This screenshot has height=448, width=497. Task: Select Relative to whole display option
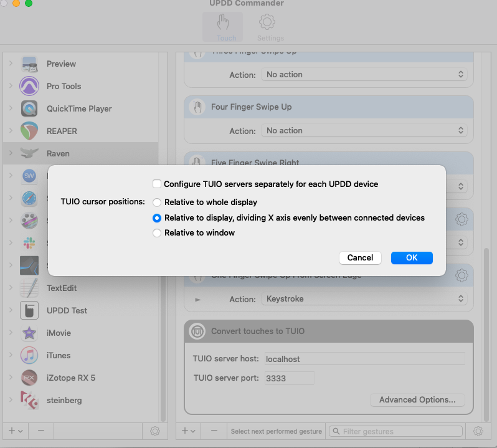(x=157, y=202)
